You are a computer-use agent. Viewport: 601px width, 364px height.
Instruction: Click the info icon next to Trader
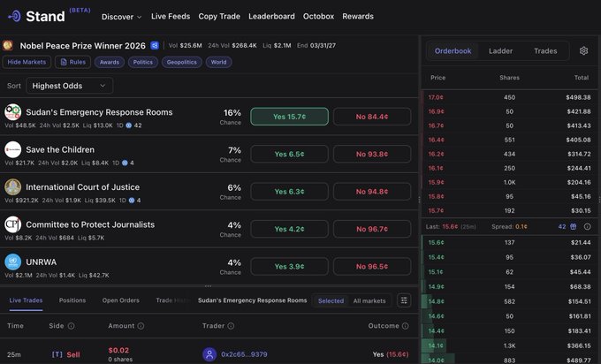(231, 326)
